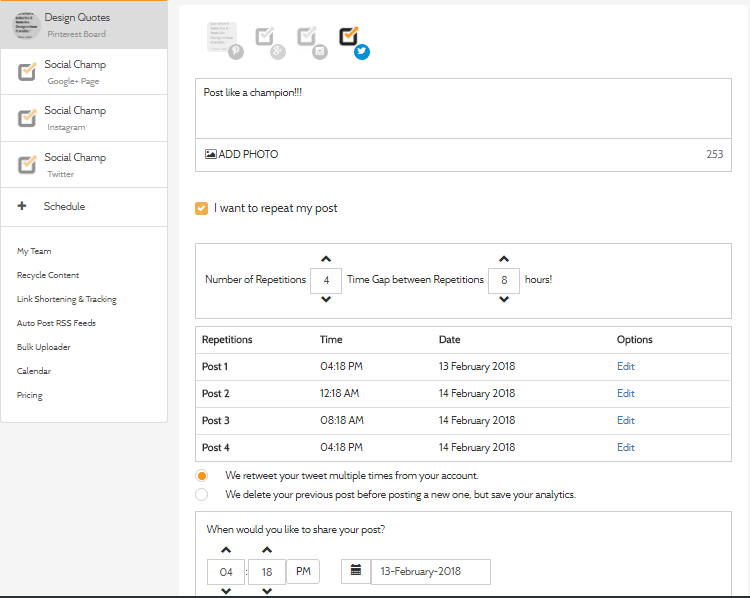Toggle the PM period button
This screenshot has width=750, height=598.
(303, 572)
